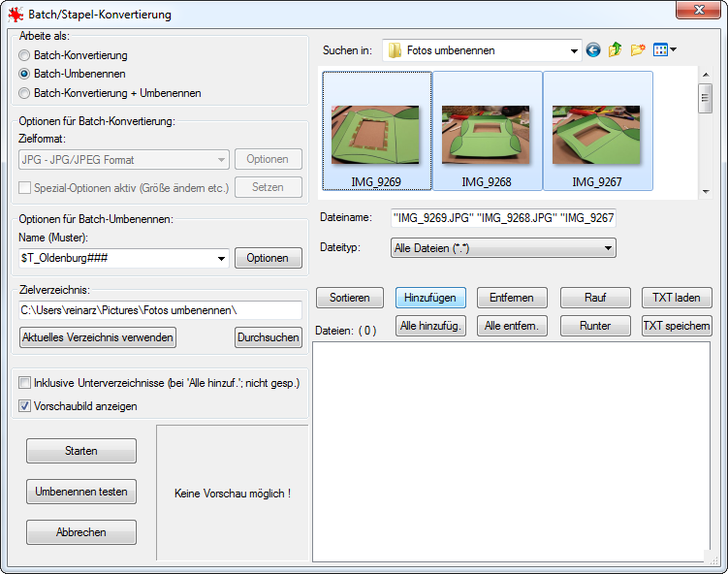Click the Starten button
Screen dimensions: 728x574
[x=81, y=451]
